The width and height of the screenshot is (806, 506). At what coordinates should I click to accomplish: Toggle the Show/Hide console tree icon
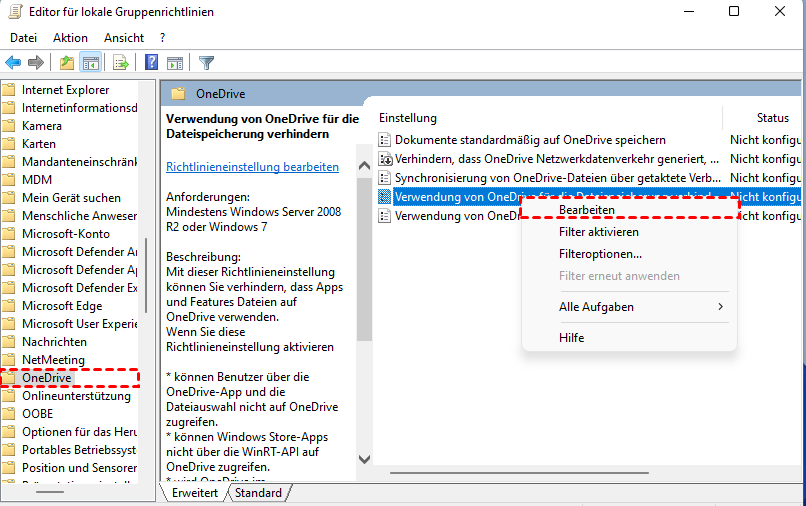pos(91,63)
